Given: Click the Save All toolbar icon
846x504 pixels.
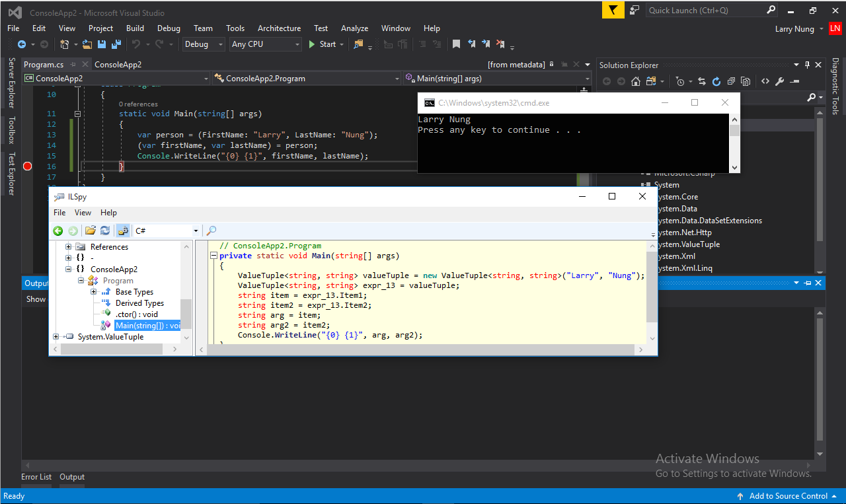Looking at the screenshot, I should pos(115,44).
